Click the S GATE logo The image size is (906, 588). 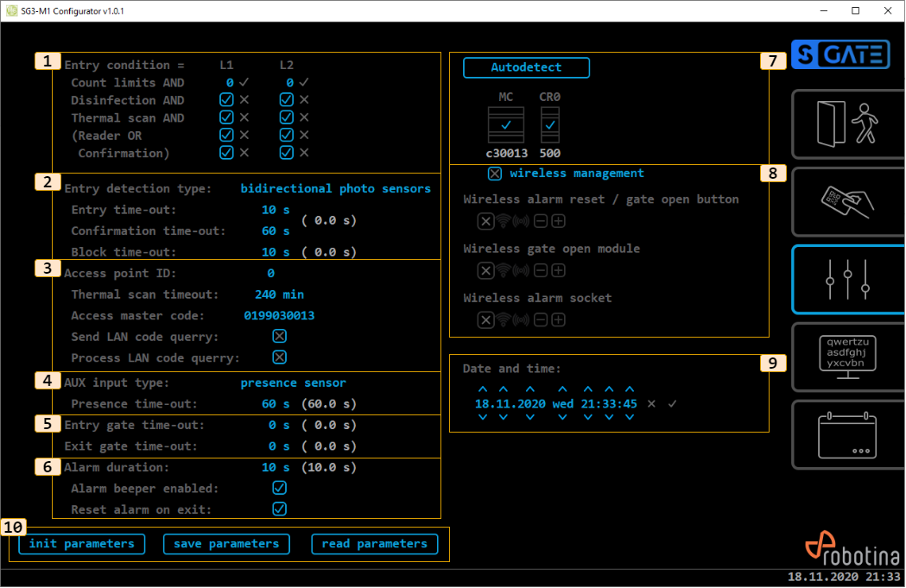click(839, 55)
